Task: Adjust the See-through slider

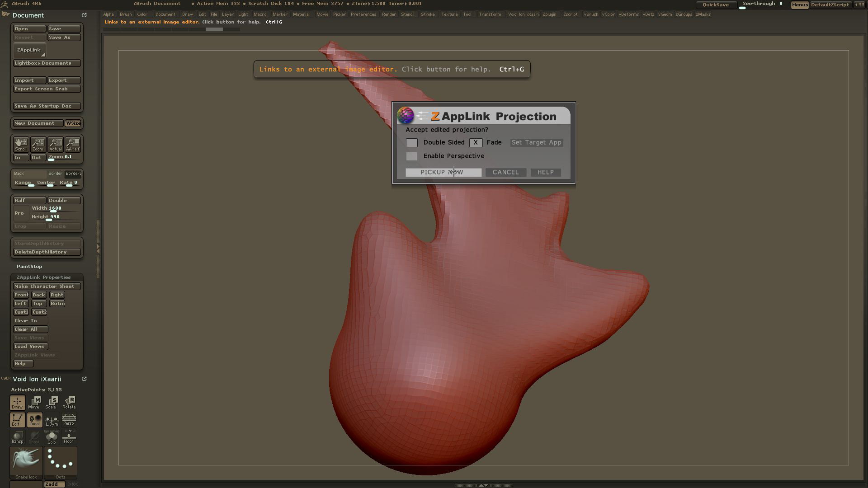Action: click(x=763, y=5)
